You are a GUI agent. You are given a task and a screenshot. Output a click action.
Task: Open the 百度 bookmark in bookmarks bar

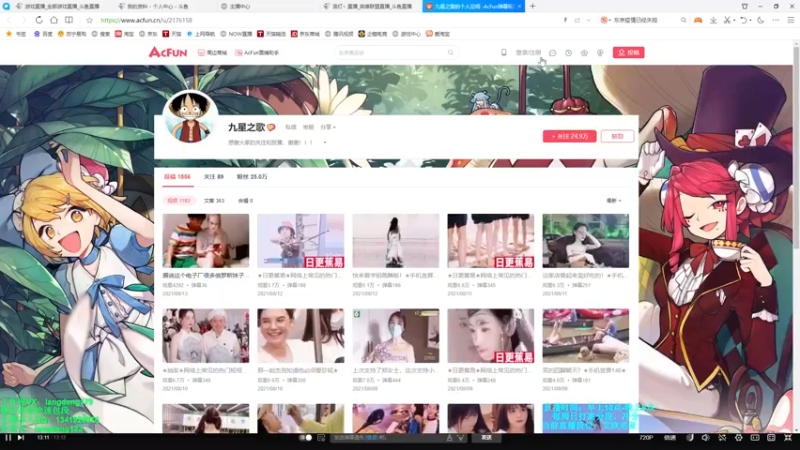tap(43, 34)
